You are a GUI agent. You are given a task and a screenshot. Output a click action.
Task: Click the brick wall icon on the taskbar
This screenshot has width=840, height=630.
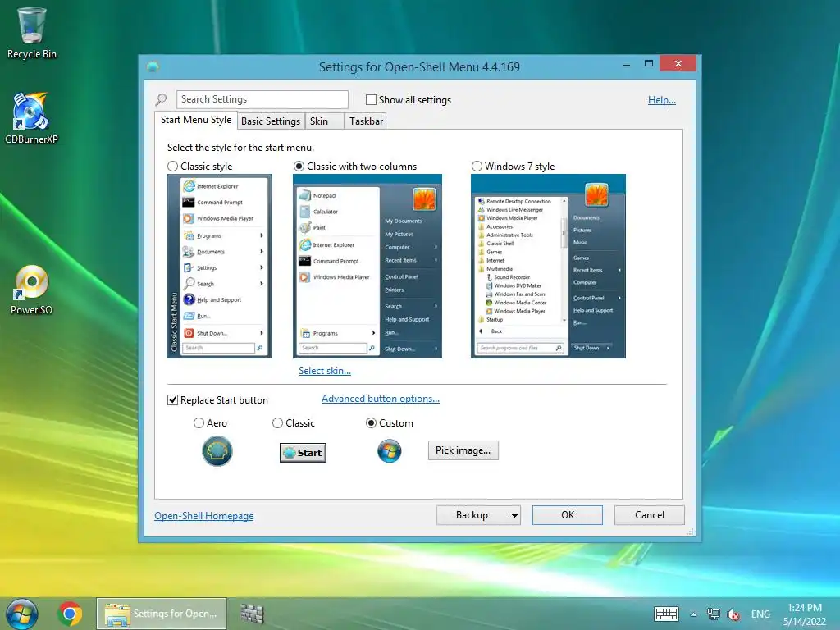251,614
